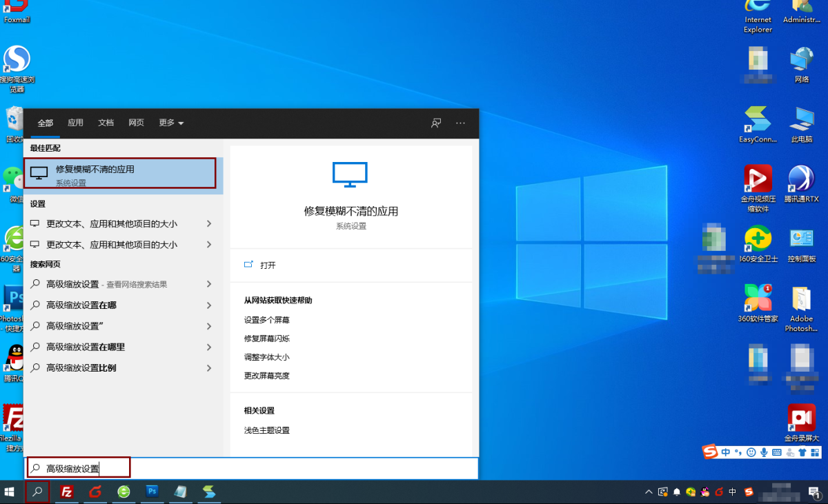Expand arrow beside 高级缩放设置比例 suggestion
Viewport: 828px width, 504px height.
click(x=209, y=368)
